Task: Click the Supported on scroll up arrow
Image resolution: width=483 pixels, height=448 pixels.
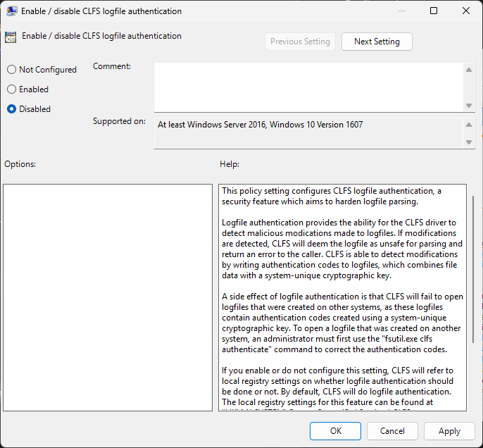Action: 469,125
